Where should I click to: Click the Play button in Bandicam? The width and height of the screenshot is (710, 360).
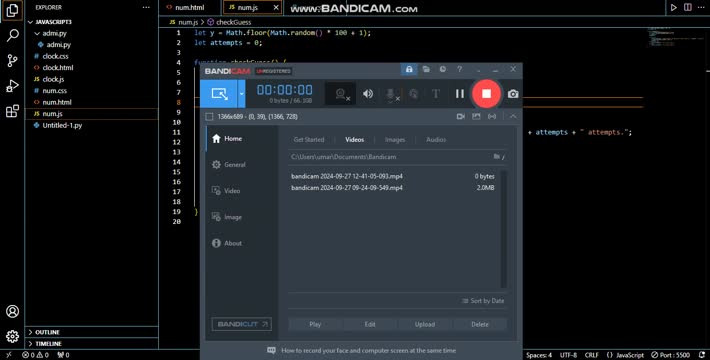[315, 324]
